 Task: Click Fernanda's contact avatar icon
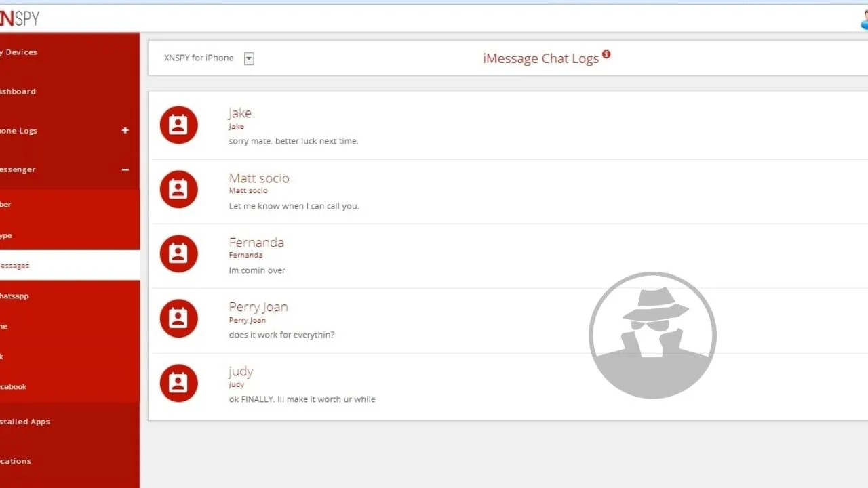[178, 253]
